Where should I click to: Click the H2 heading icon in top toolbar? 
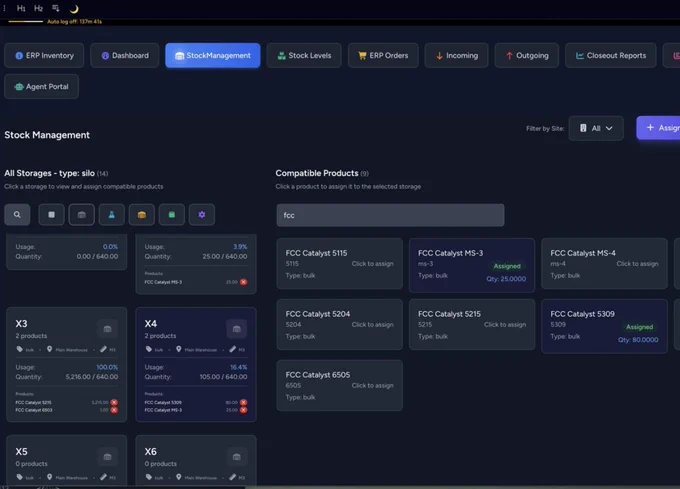39,8
